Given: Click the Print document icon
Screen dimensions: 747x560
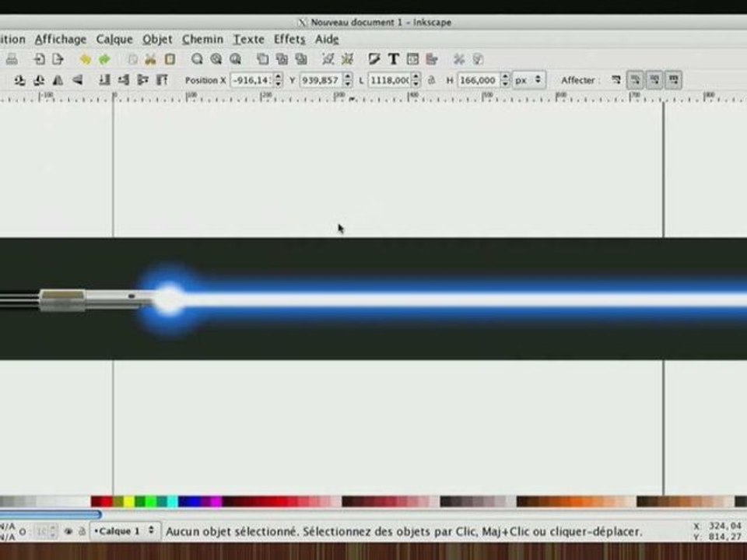Looking at the screenshot, I should [x=12, y=59].
